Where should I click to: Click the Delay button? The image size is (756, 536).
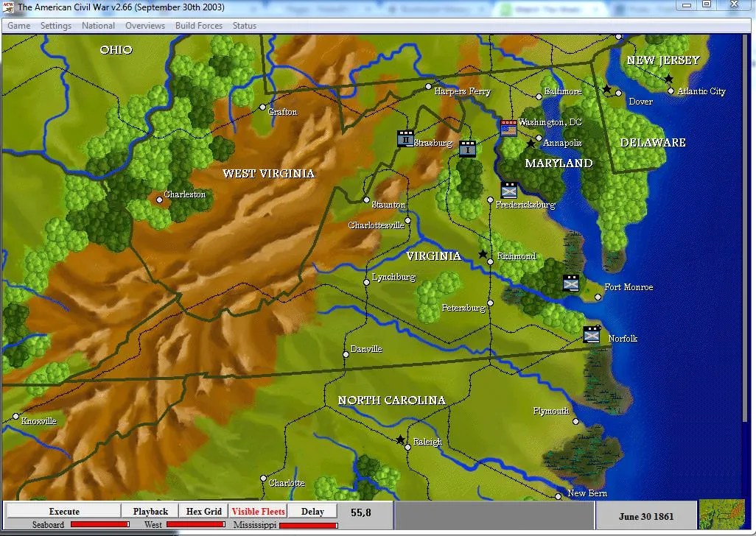312,511
